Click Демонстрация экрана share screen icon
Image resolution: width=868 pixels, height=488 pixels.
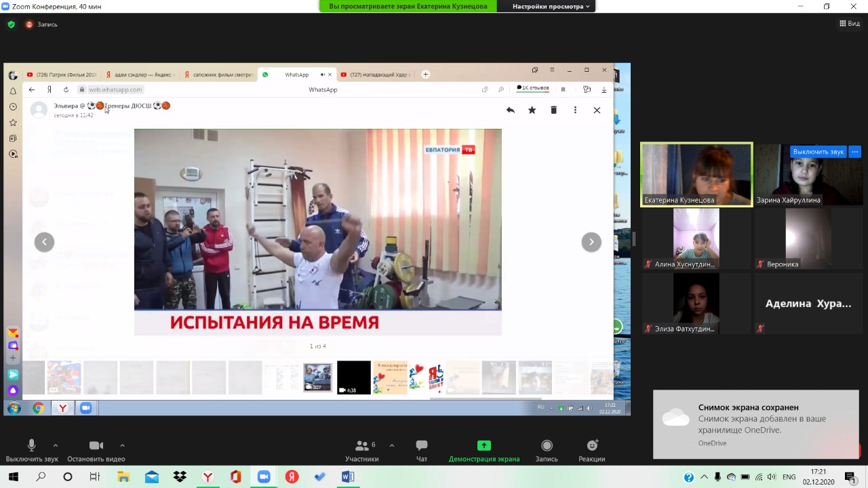(x=484, y=445)
